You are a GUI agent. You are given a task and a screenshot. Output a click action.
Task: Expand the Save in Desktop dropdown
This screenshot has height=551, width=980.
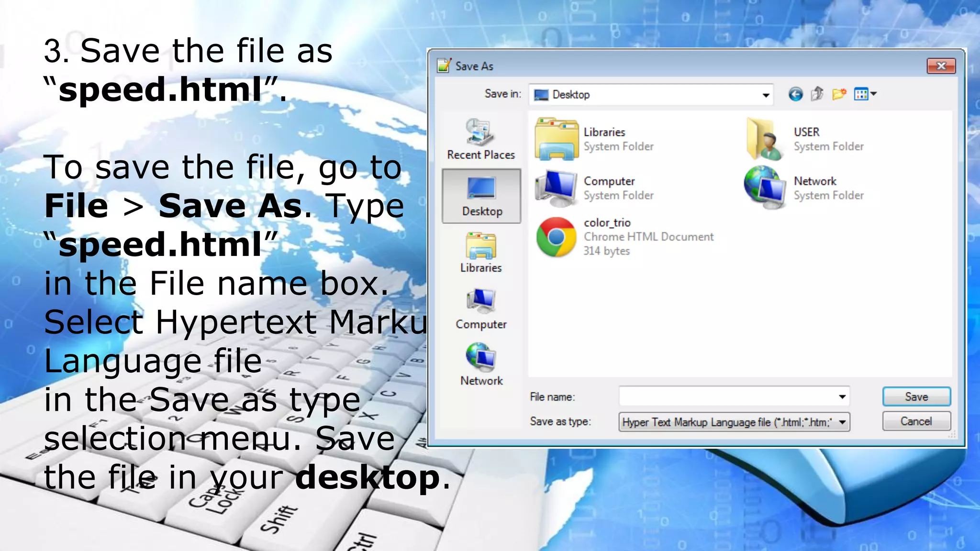click(766, 95)
